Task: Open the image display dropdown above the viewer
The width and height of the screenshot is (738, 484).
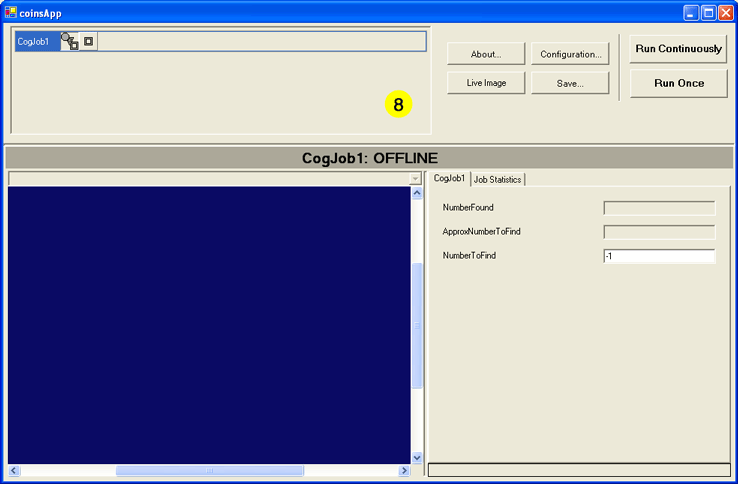Action: [x=415, y=178]
